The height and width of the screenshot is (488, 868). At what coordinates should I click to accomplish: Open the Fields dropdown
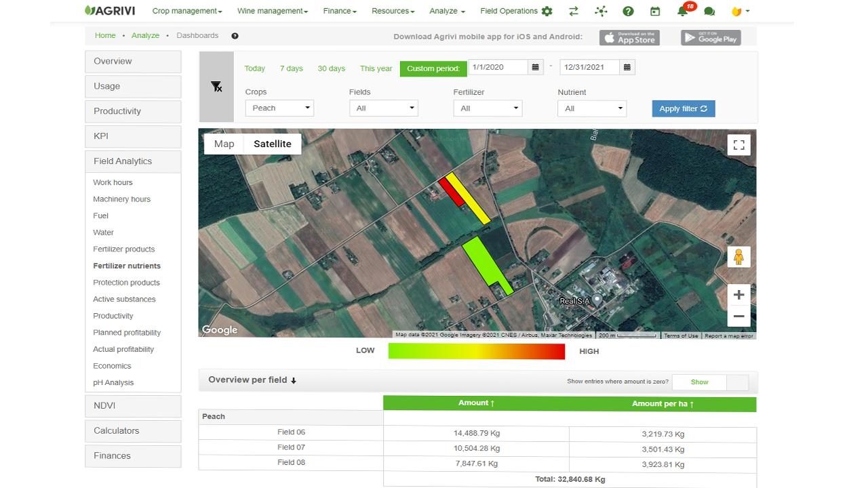point(384,108)
